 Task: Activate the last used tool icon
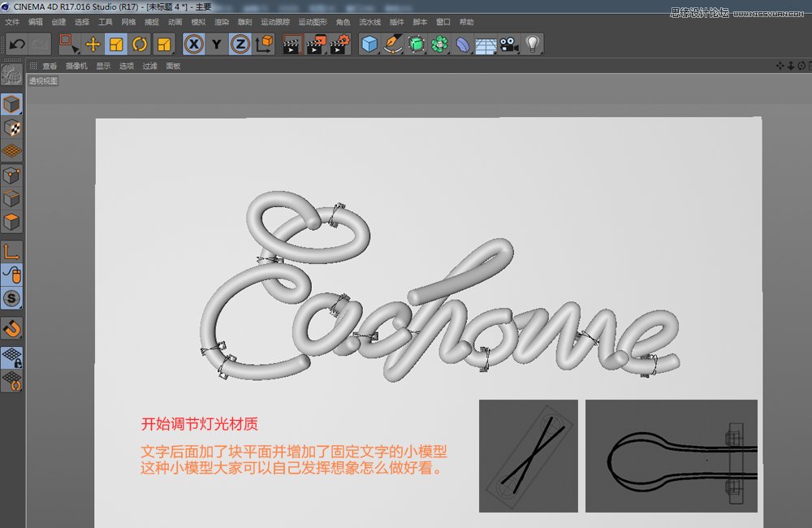[x=164, y=44]
